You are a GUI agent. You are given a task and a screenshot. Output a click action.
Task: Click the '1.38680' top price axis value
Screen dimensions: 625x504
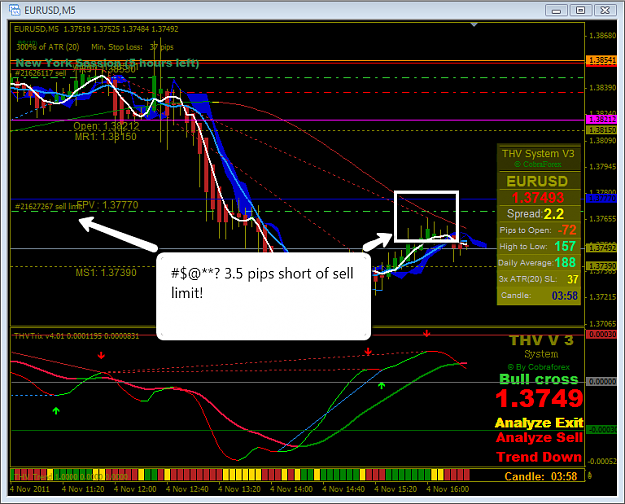(x=603, y=36)
